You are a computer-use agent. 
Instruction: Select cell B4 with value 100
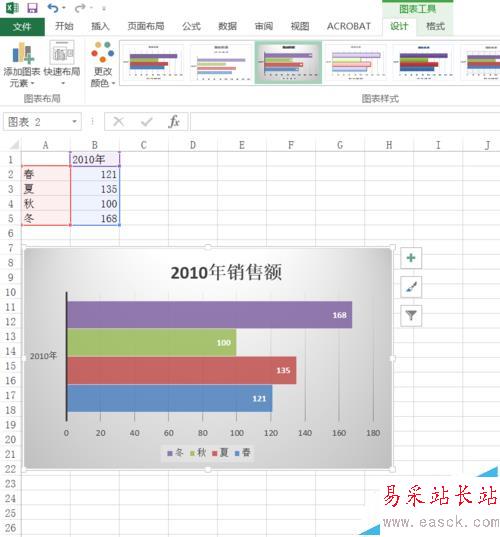[x=95, y=203]
